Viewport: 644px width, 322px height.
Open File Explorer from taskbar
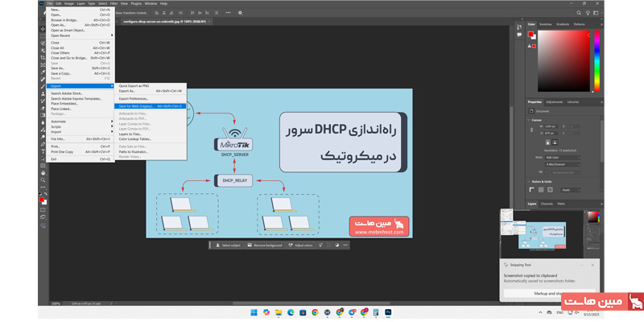tap(278, 312)
